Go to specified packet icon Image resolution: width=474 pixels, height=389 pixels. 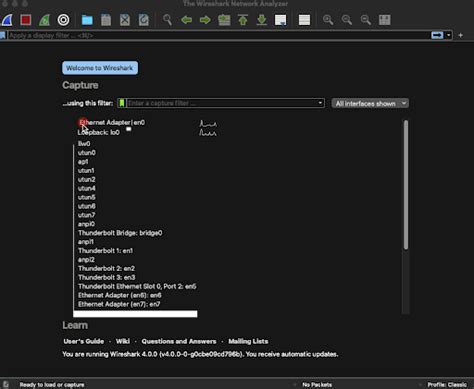coord(224,20)
